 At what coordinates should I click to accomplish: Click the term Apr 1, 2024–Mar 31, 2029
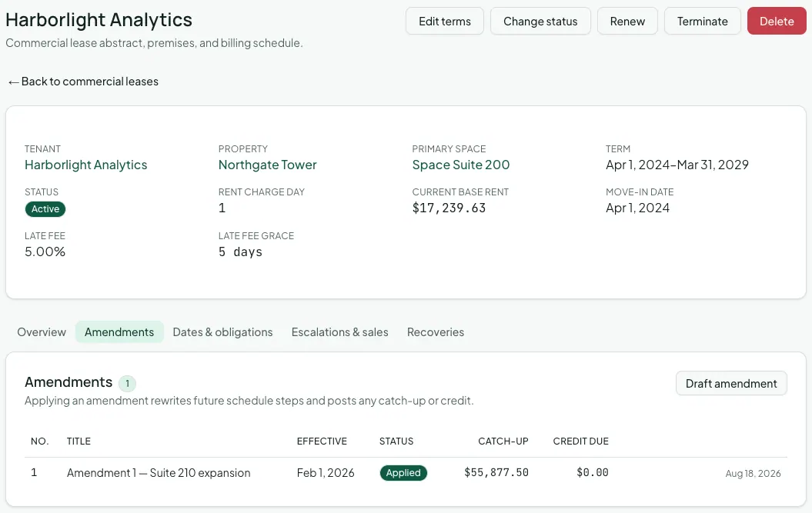pos(677,165)
